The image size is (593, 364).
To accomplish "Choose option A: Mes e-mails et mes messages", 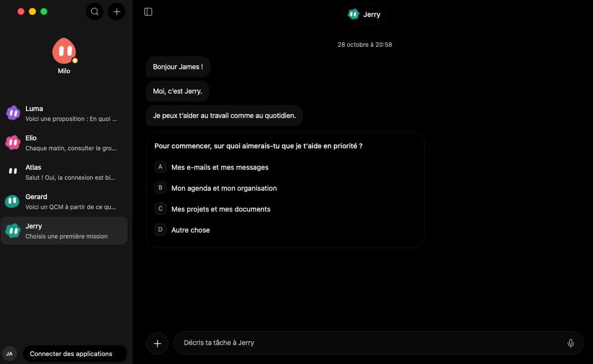I will pos(285,167).
